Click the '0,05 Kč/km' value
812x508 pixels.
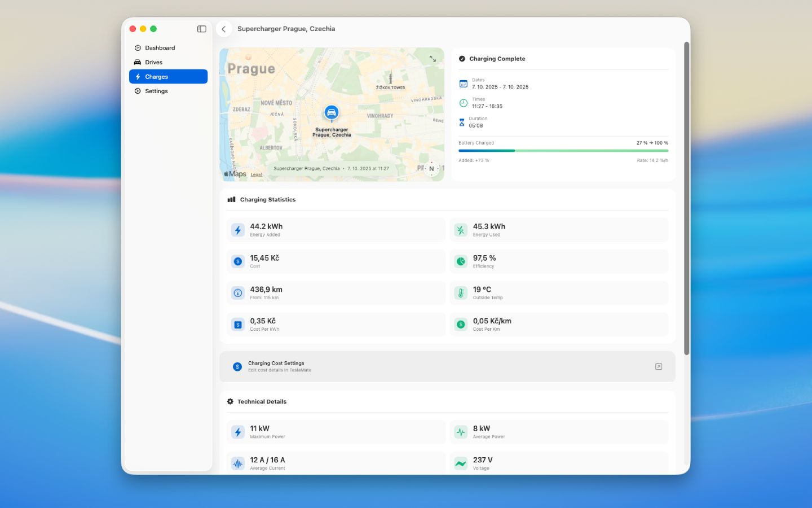492,321
